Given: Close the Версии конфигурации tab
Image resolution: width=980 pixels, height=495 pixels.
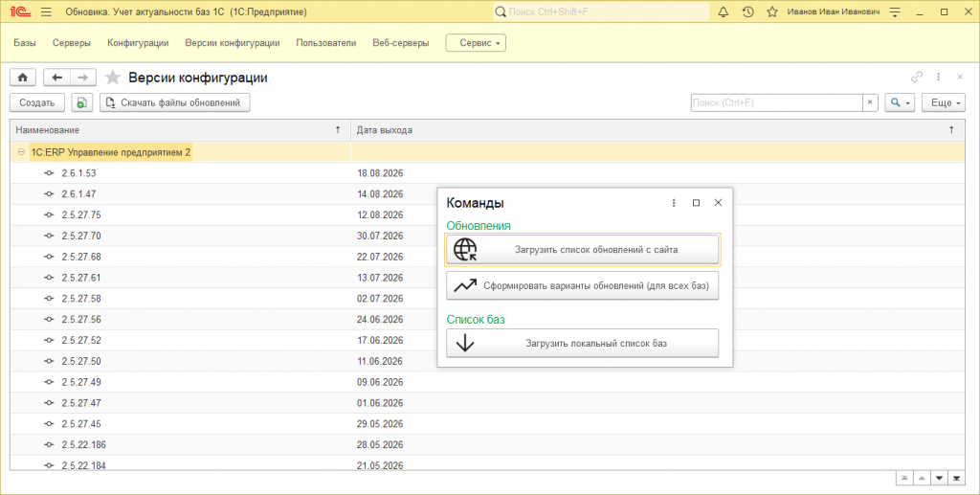Looking at the screenshot, I should (961, 77).
